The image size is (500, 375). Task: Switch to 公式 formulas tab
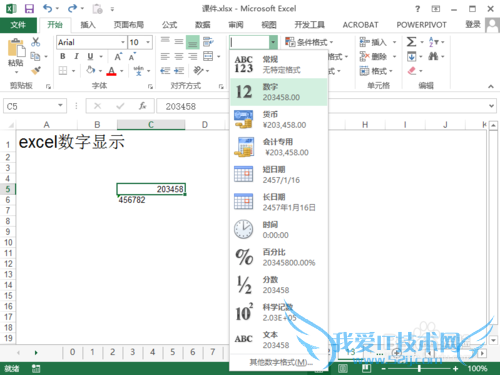click(169, 25)
